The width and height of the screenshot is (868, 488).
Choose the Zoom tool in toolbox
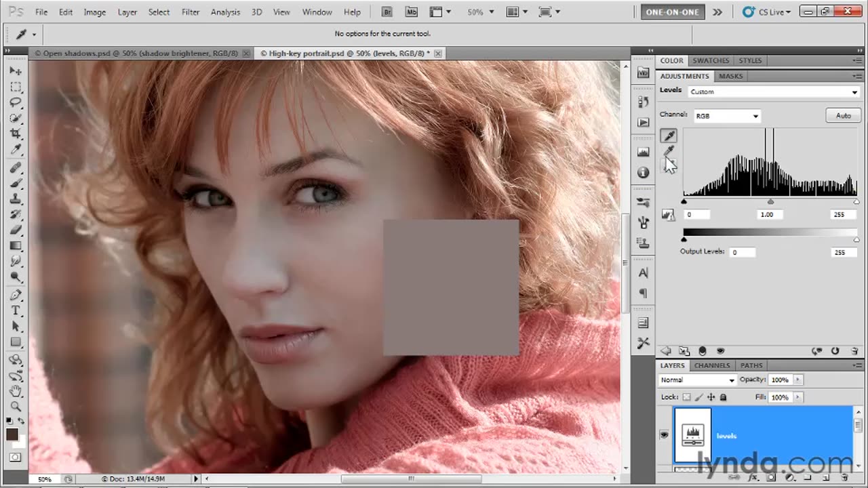click(x=16, y=406)
